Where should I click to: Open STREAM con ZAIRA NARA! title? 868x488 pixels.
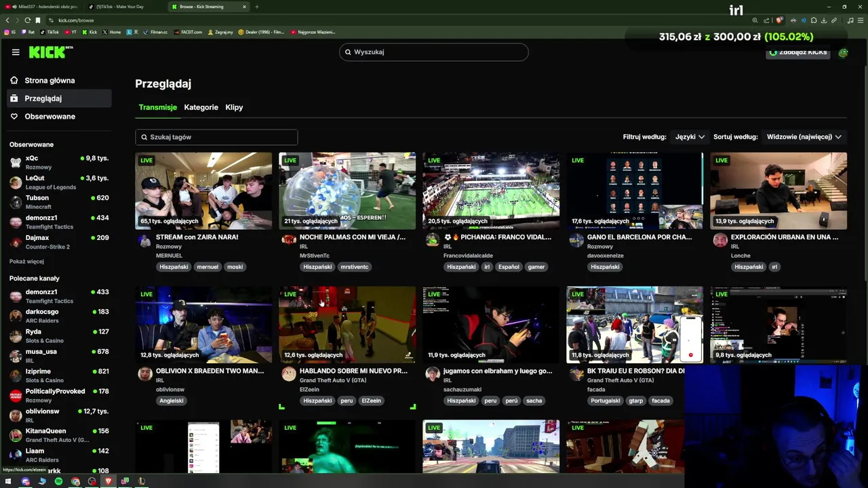pyautogui.click(x=197, y=237)
